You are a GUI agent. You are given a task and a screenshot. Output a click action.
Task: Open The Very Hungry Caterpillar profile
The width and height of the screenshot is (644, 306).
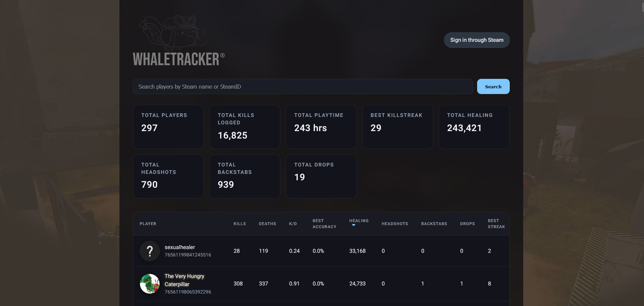click(184, 280)
